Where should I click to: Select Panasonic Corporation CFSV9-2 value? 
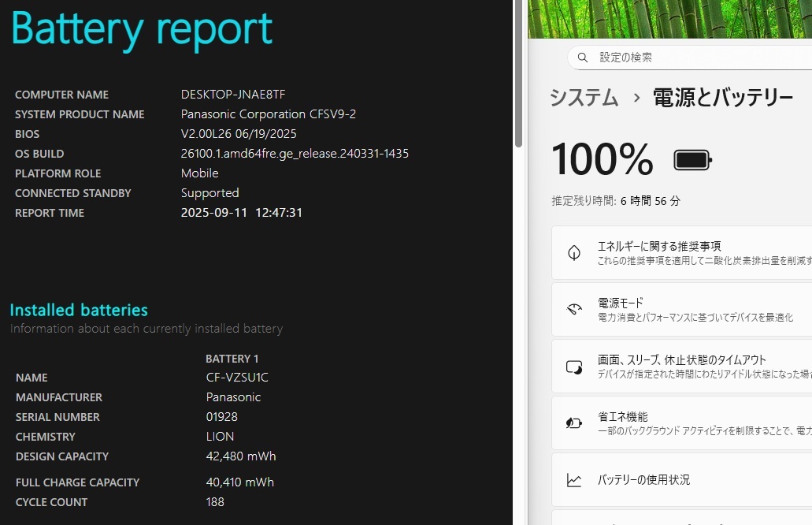click(x=269, y=114)
